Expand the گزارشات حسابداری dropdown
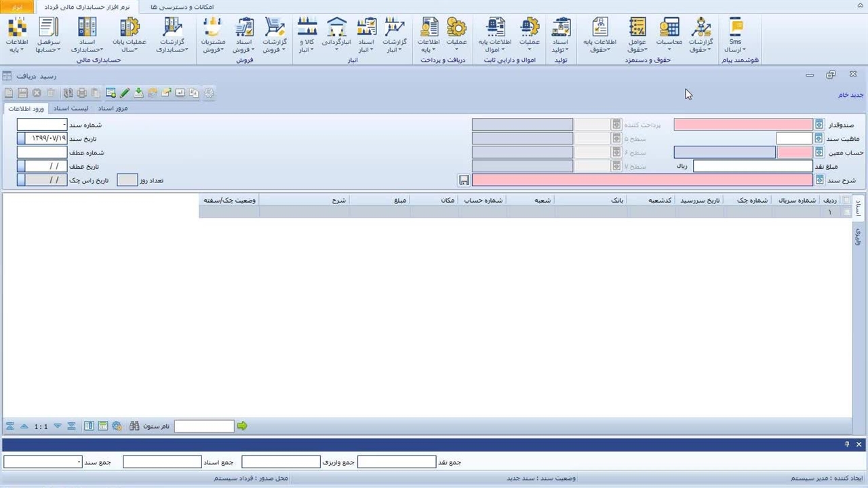868x488 pixels. point(172,35)
